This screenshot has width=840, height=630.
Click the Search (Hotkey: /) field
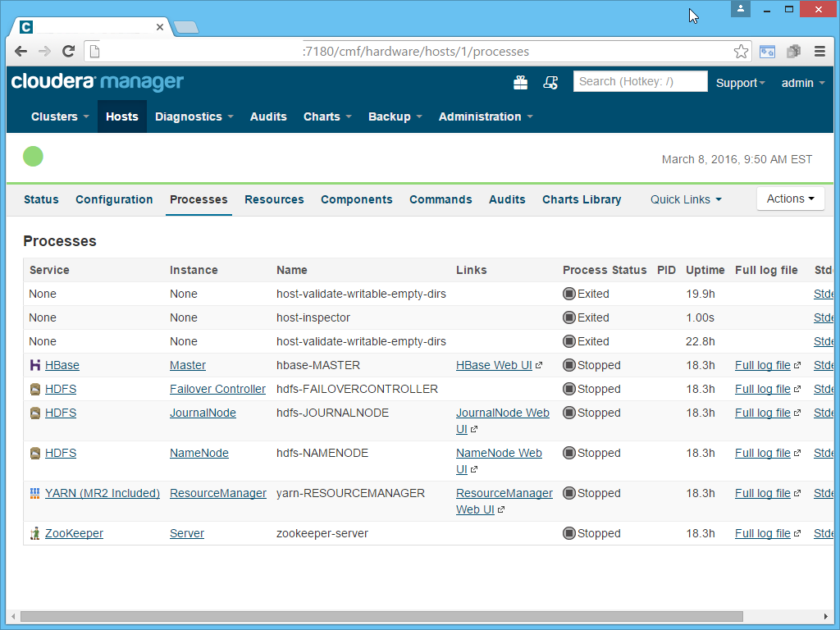[640, 81]
